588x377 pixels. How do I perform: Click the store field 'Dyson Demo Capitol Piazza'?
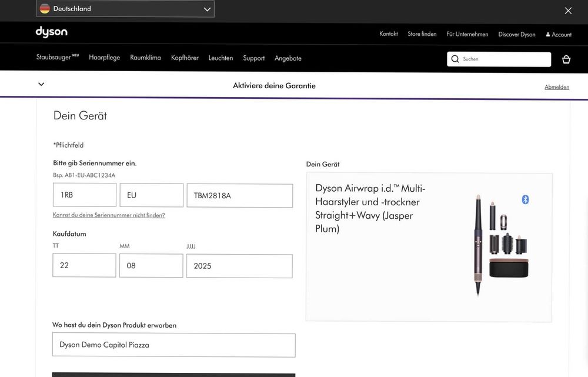[173, 345]
